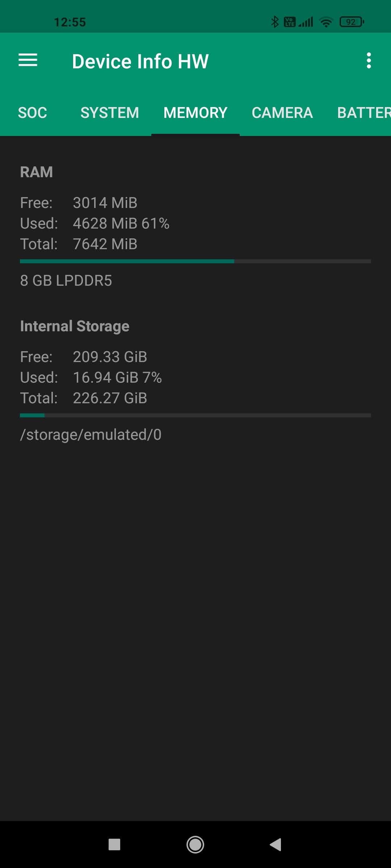Viewport: 391px width, 868px height.
Task: Switch to the SYSTEM tab
Action: pos(109,113)
